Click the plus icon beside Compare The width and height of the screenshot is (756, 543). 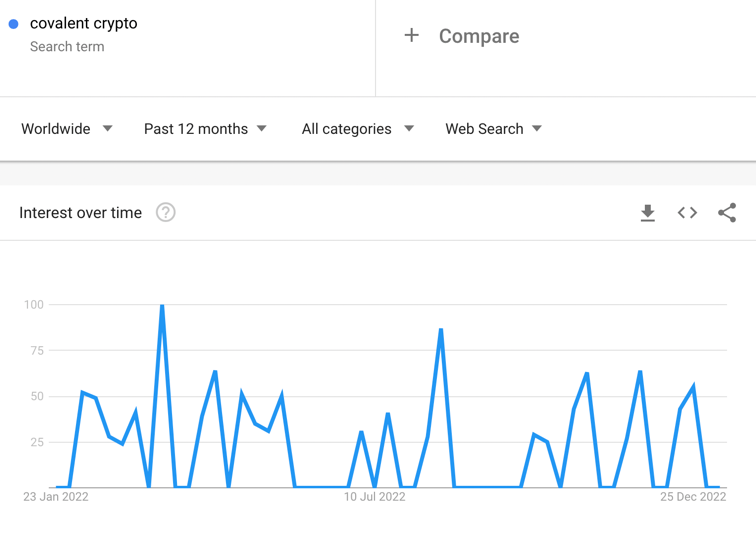[x=411, y=35]
